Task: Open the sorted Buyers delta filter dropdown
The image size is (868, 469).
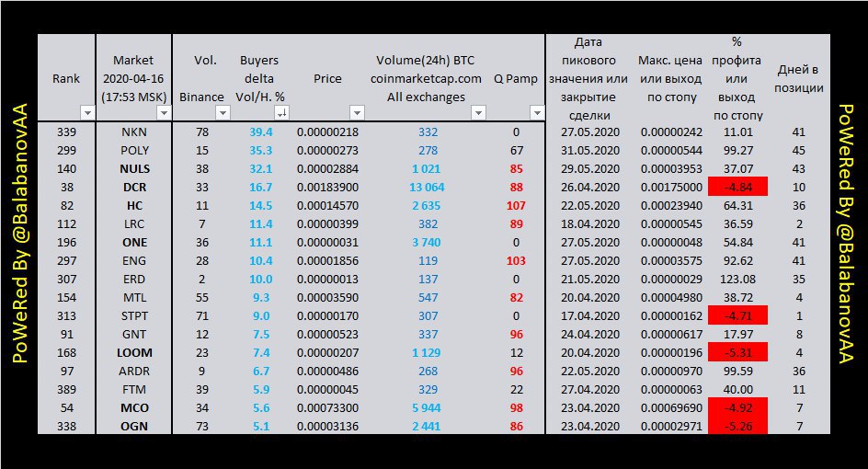Action: (281, 113)
